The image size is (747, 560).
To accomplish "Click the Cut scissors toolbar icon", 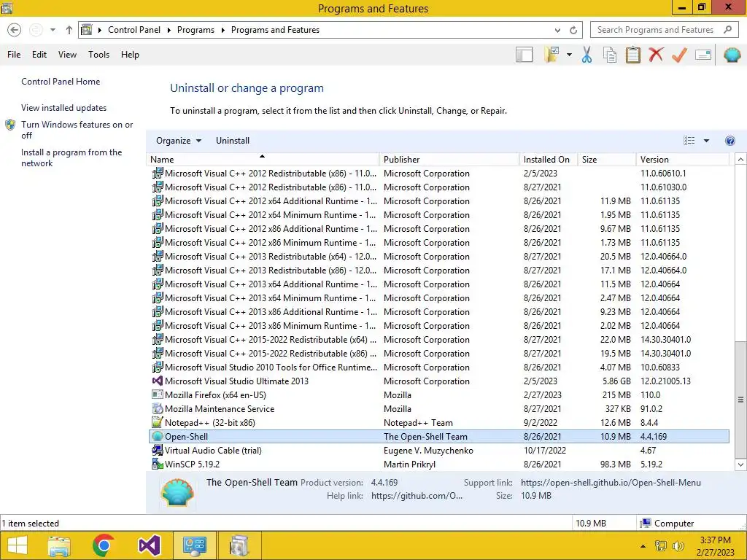I will click(587, 55).
